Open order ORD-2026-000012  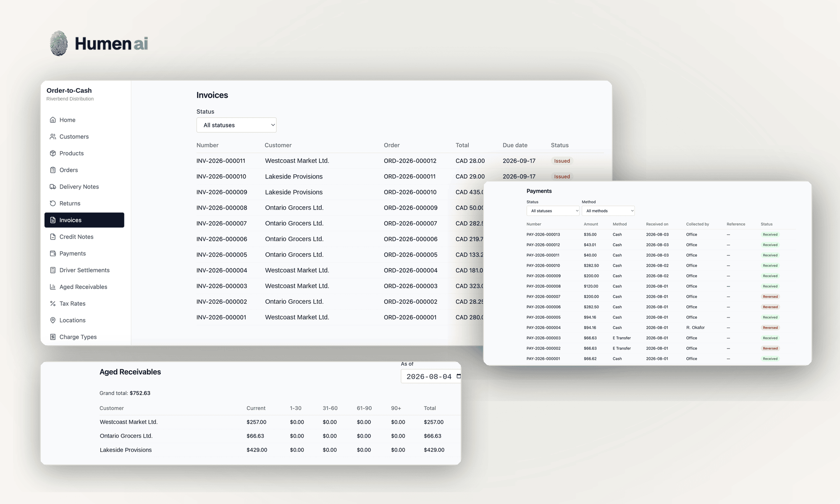tap(410, 161)
